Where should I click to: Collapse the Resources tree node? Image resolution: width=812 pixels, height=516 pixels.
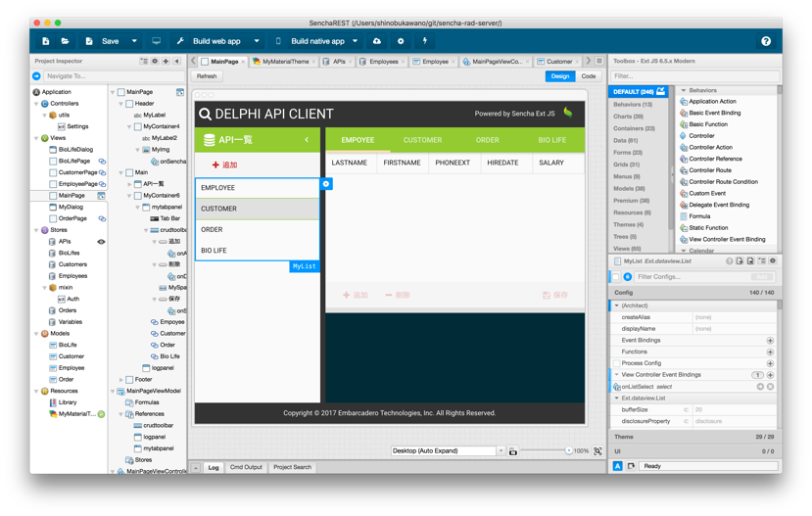tap(36, 391)
